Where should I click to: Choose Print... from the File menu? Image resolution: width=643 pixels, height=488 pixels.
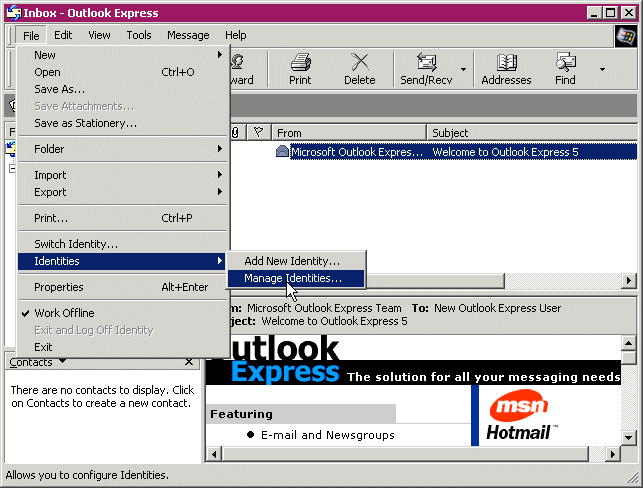tap(122, 218)
